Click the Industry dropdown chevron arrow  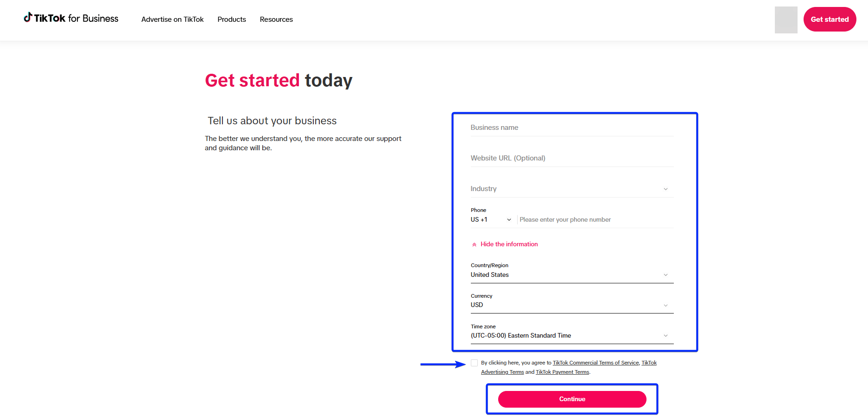(x=665, y=189)
